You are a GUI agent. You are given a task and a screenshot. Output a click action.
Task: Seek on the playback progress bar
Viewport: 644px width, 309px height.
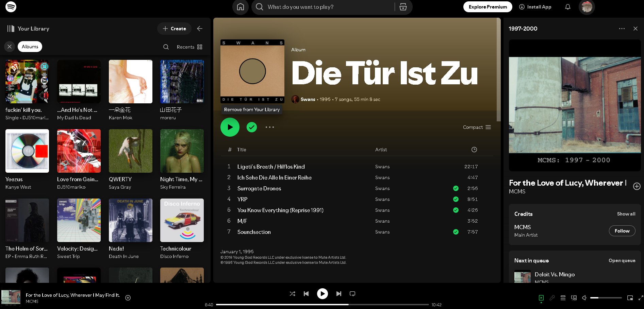322,305
